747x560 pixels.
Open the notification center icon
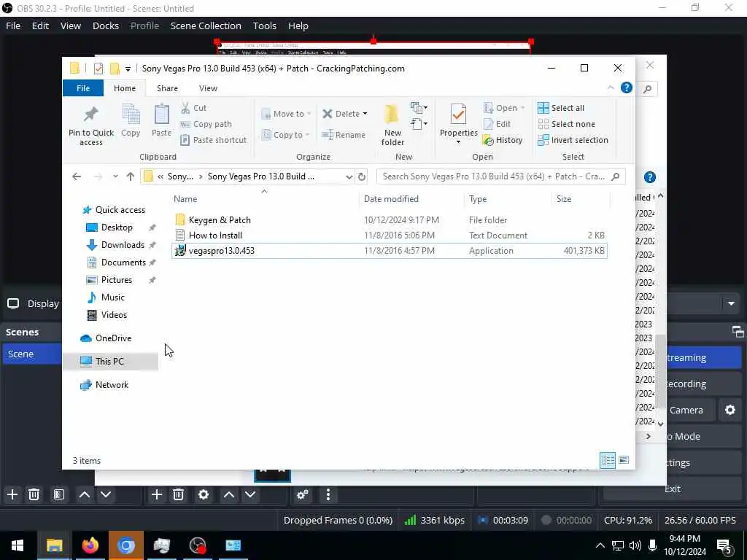coord(724,545)
